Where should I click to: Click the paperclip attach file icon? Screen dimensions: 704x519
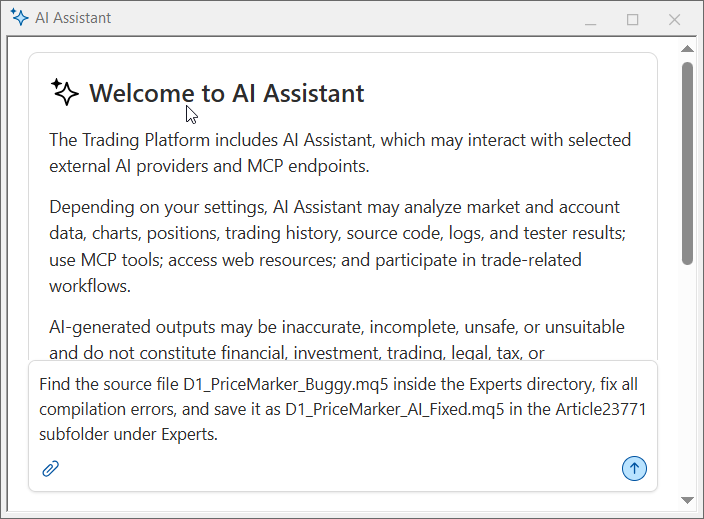(x=51, y=469)
